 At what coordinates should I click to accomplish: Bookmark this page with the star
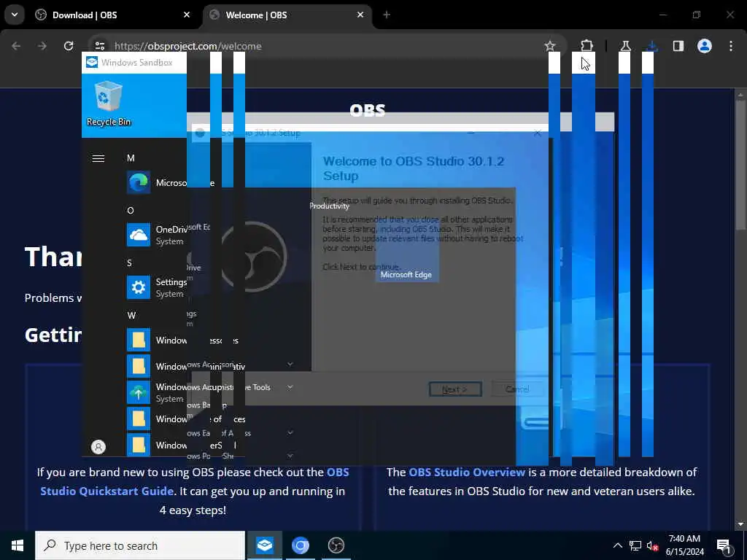pyautogui.click(x=550, y=46)
